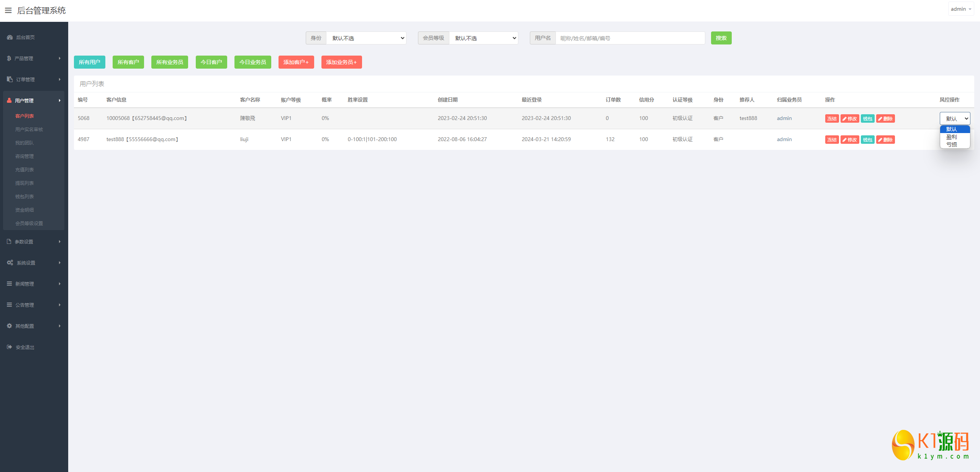Screen dimensions: 980x472
Task: Focus the 用户名 search input field
Action: click(630, 38)
